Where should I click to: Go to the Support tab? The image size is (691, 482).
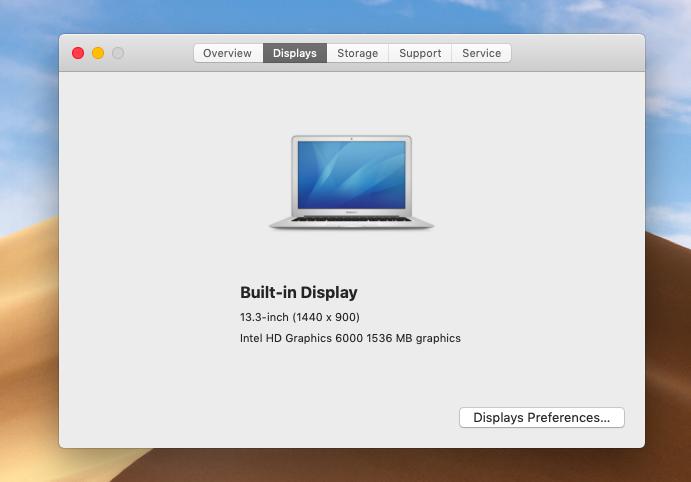(x=420, y=53)
